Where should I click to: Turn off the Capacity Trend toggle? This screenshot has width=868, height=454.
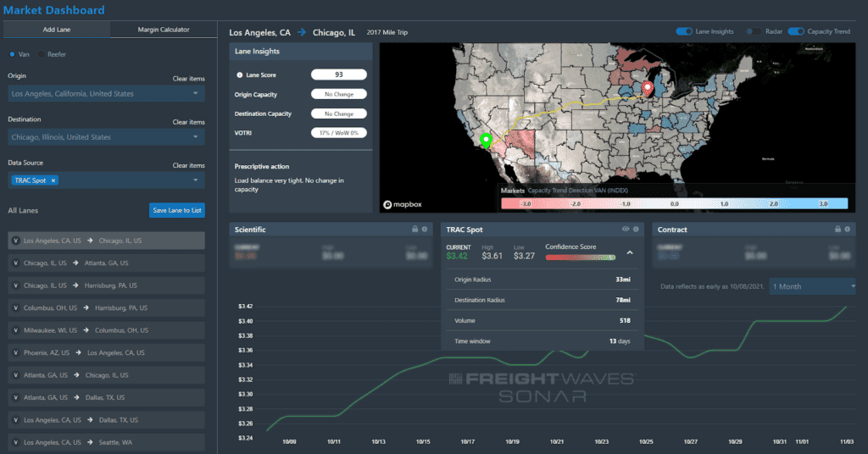(796, 31)
